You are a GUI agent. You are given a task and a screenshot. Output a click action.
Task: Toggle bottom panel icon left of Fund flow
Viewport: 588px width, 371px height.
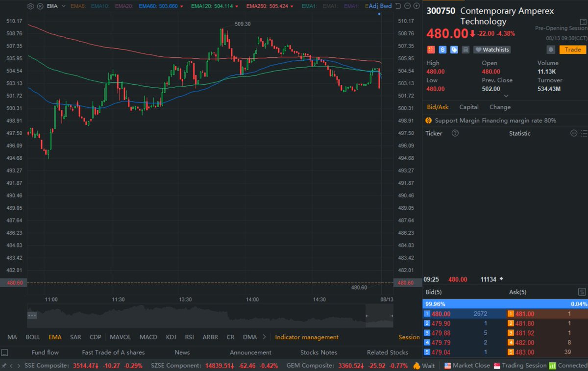[5, 352]
